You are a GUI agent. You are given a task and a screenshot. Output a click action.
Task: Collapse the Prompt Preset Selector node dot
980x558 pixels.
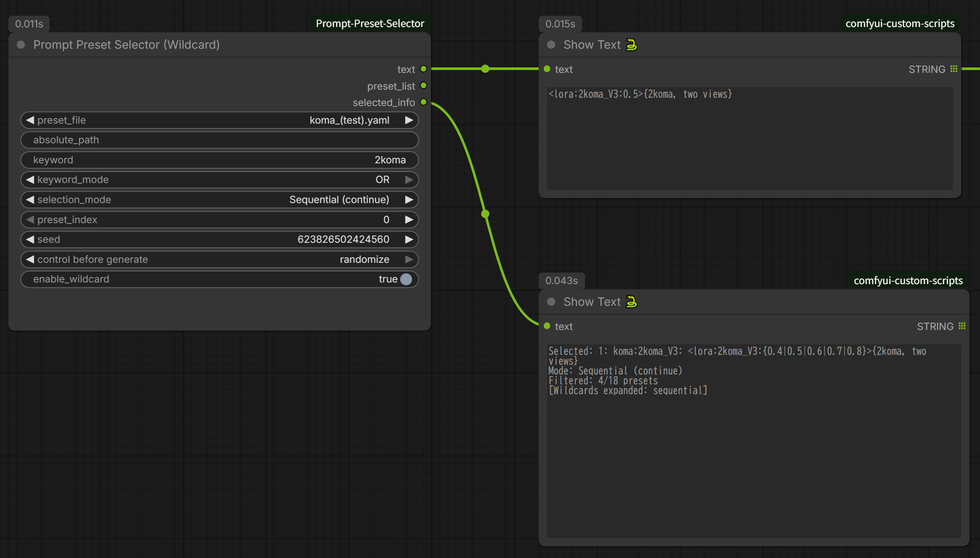21,45
